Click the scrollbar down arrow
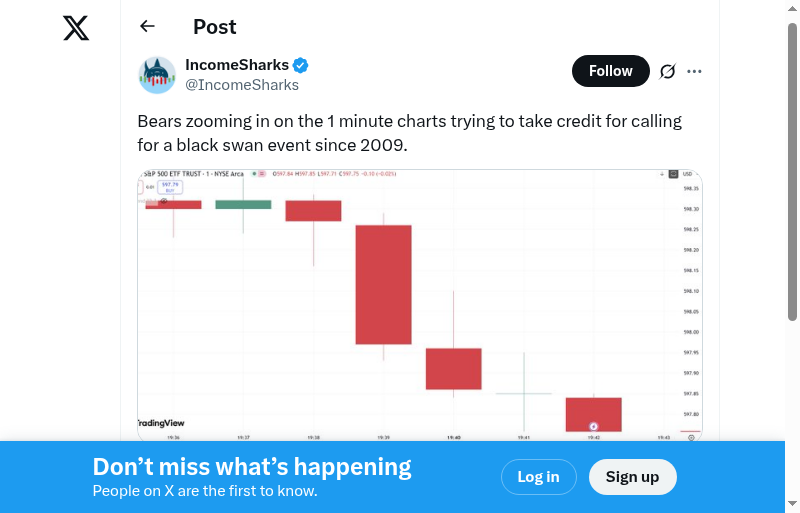Viewport: 800px width, 513px height. 792,503
